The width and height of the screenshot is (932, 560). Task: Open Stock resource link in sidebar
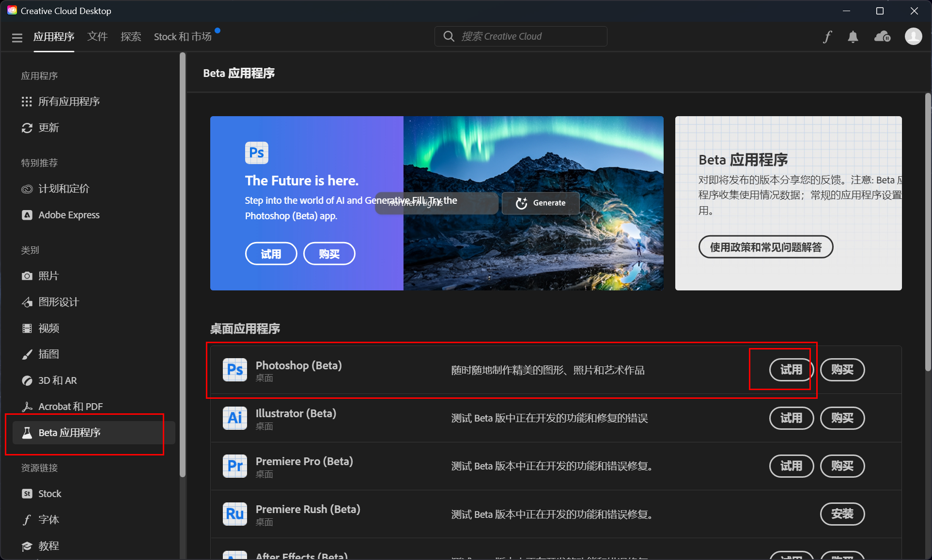[x=94, y=494]
